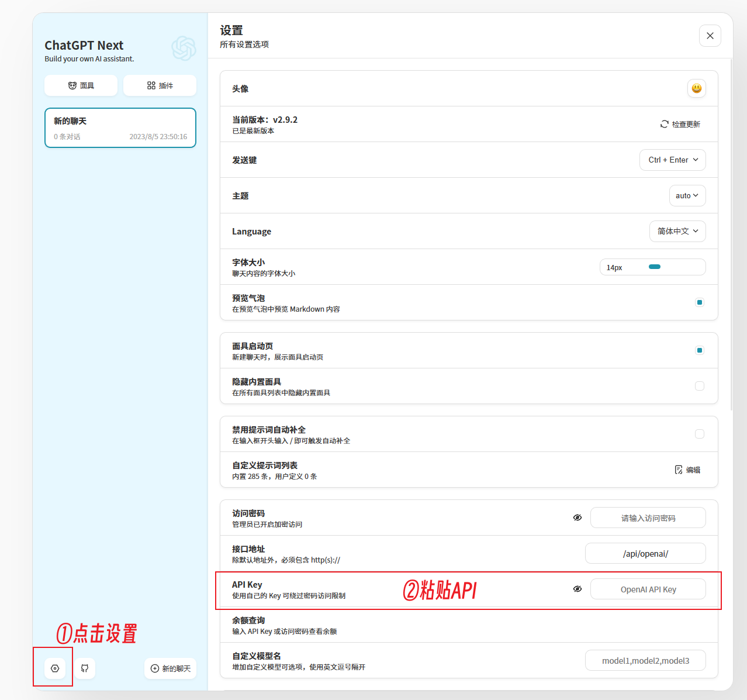The height and width of the screenshot is (700, 747).
Task: Click the 已是最新版本 status text
Action: point(253,131)
